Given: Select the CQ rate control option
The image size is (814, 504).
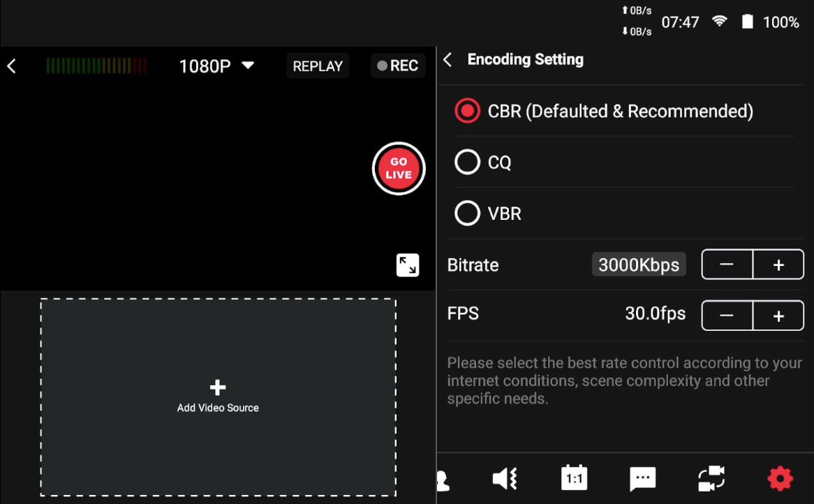Looking at the screenshot, I should pos(467,161).
